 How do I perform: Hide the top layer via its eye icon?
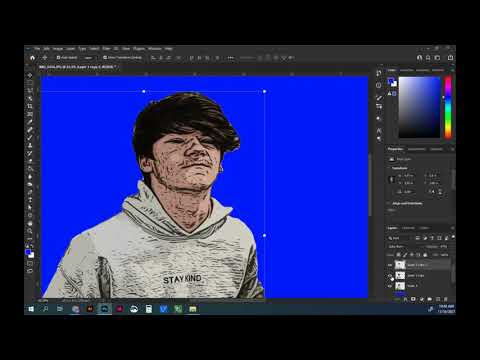coord(390,265)
